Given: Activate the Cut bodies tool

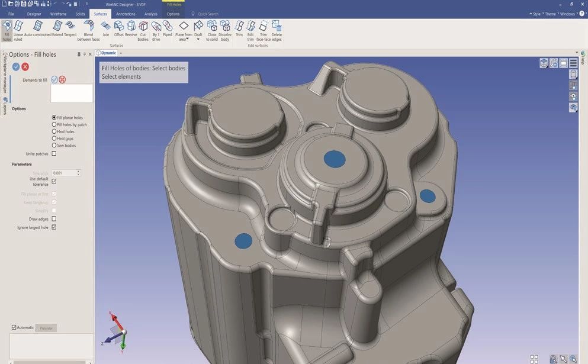Looking at the screenshot, I should [143, 30].
